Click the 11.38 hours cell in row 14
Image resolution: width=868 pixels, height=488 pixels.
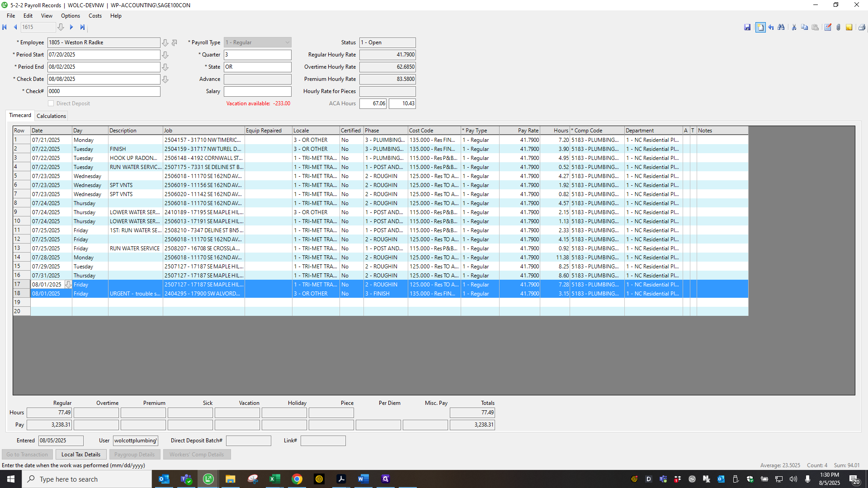coord(555,258)
